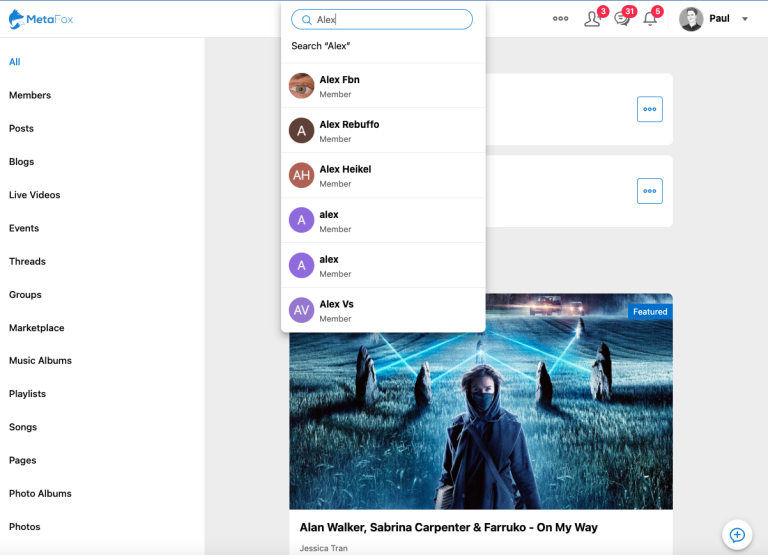Image resolution: width=768 pixels, height=555 pixels.
Task: Open the Alan Walker On My Way title
Action: point(448,528)
